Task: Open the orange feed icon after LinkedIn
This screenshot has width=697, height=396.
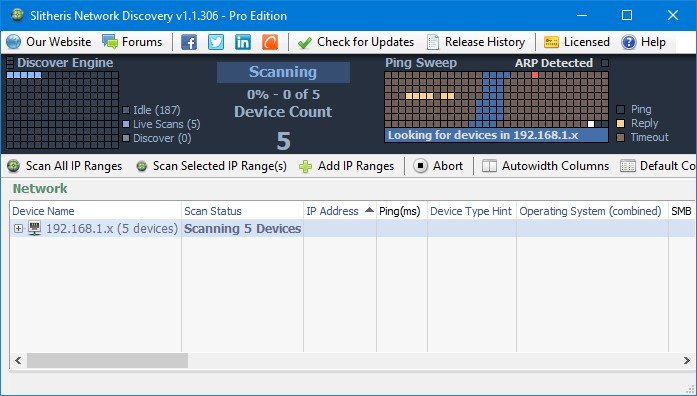Action: tap(270, 43)
